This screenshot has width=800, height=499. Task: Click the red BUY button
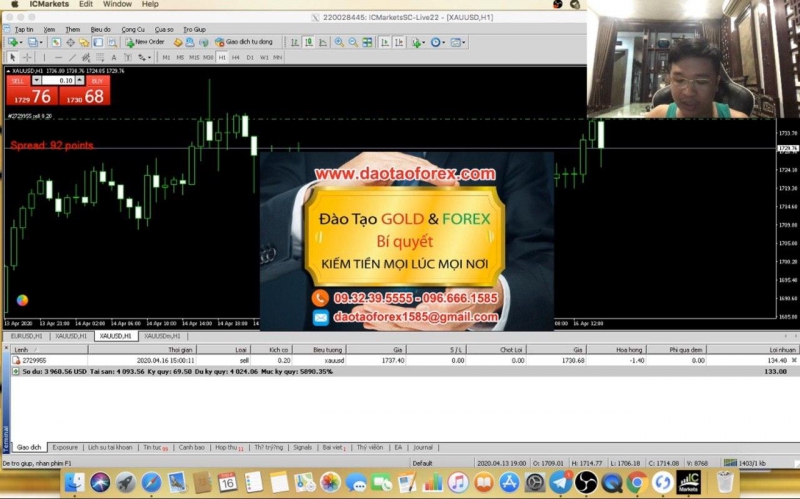point(98,81)
